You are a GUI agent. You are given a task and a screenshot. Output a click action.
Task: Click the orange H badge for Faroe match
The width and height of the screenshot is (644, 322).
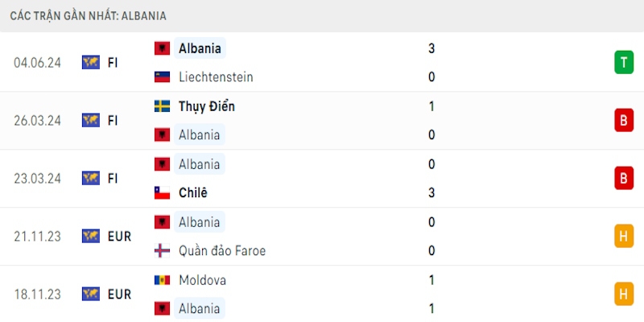(624, 236)
